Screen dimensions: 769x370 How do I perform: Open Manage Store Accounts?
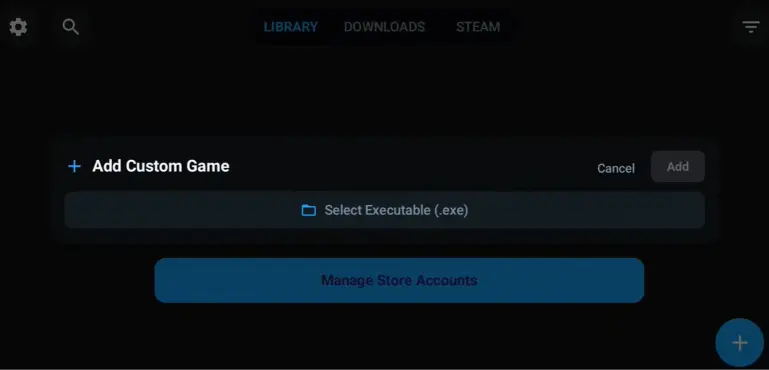399,280
